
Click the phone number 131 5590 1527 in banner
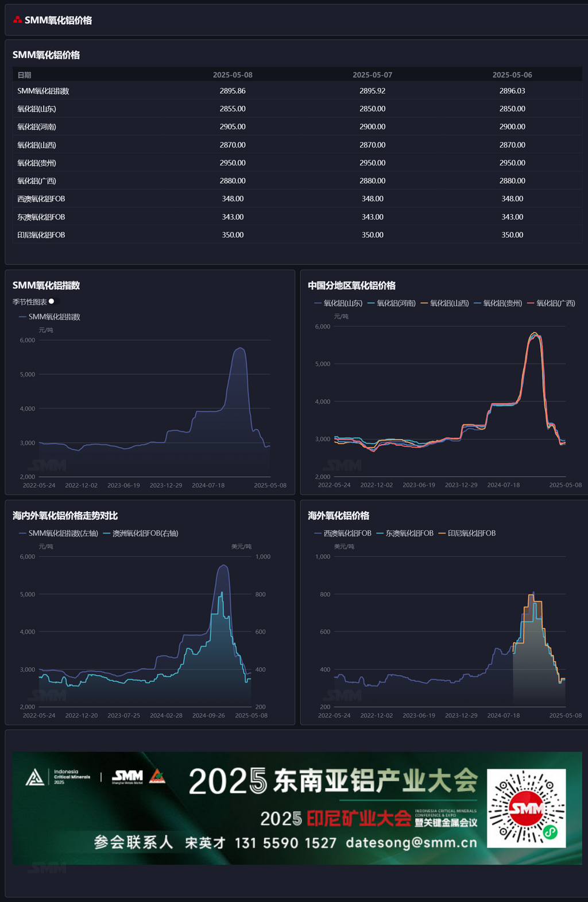(285, 843)
